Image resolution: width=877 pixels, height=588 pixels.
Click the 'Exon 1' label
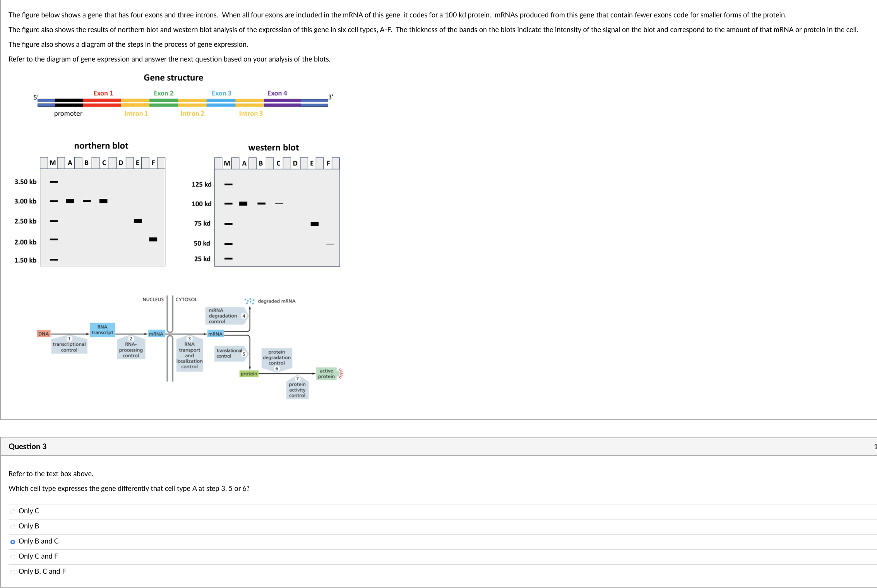pos(103,93)
